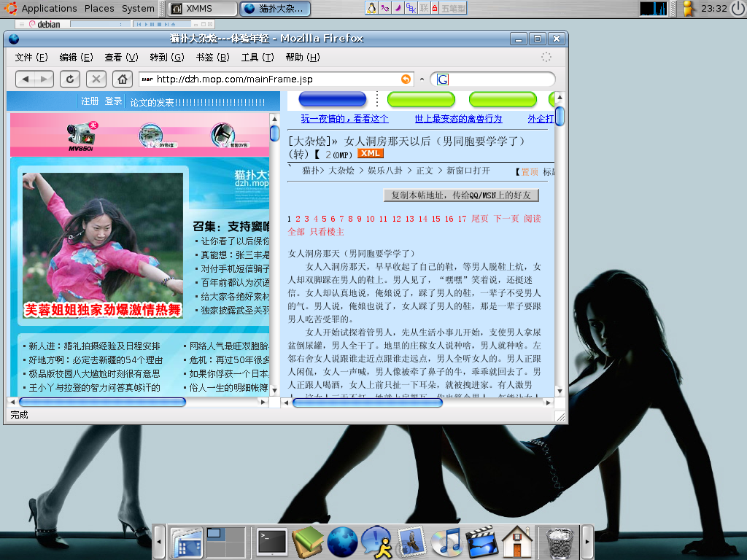Open the URL history dropdown arrow

422,79
